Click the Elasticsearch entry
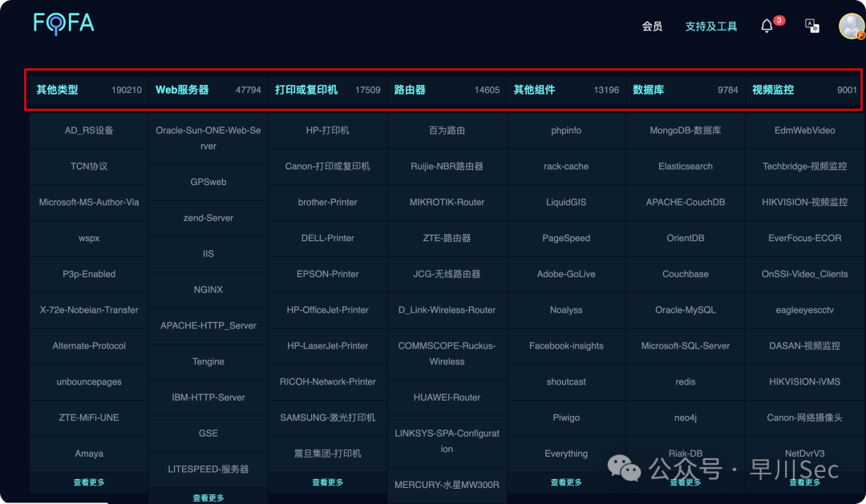Viewport: 866px width, 504px height. tap(686, 166)
